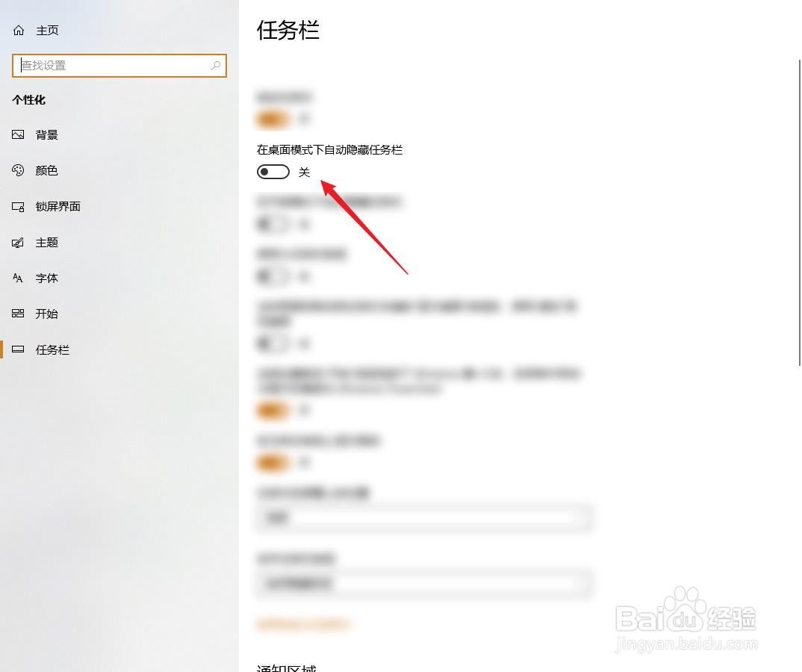Toggle the blurred switch below auto-hide setting

273,224
